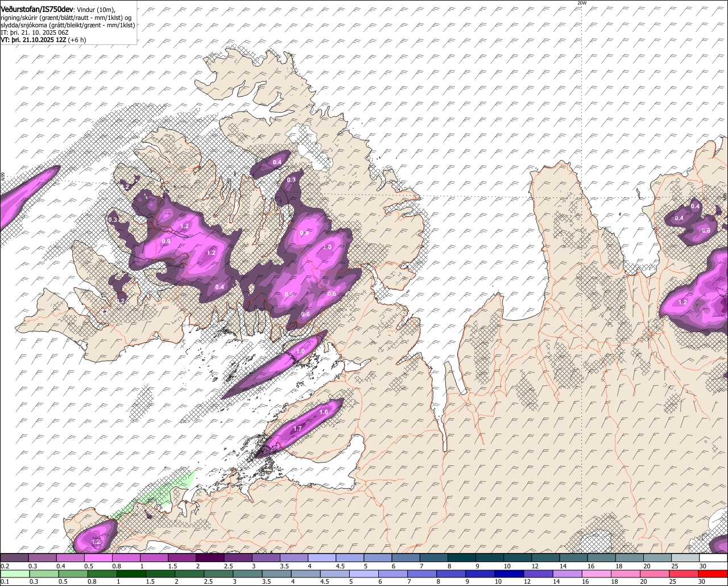The width and height of the screenshot is (728, 586).
Task: Click the 20W longitude label
Action: click(581, 3)
